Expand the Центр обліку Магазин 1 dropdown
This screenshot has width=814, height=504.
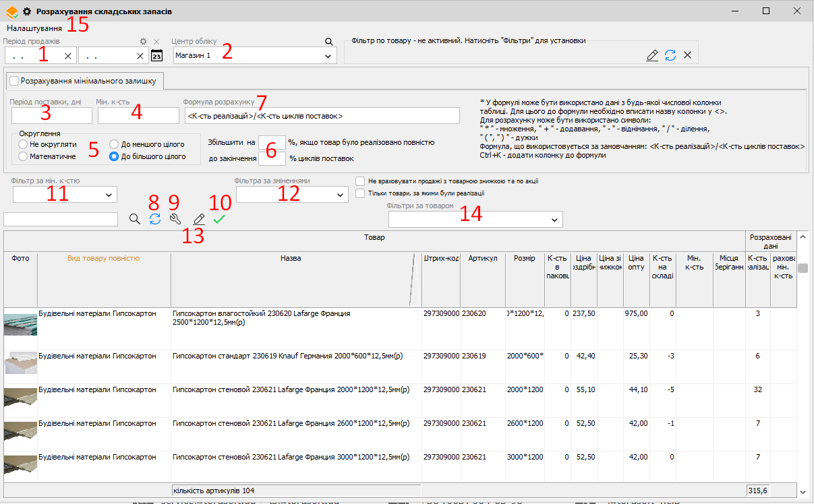(x=328, y=56)
